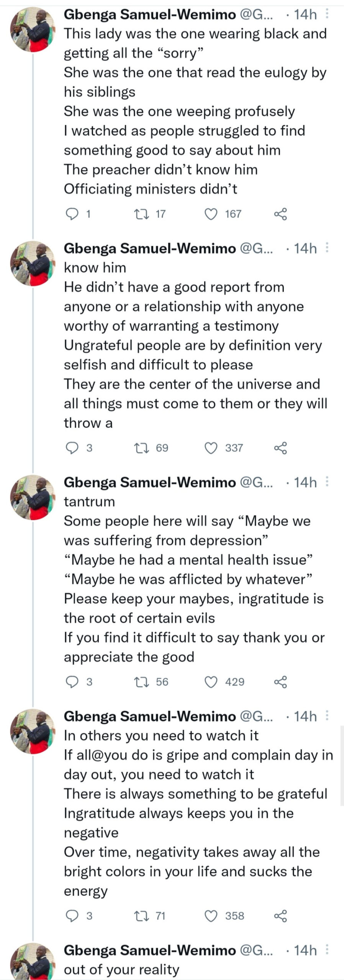Reply to the tweet with 167 likes

pyautogui.click(x=72, y=214)
